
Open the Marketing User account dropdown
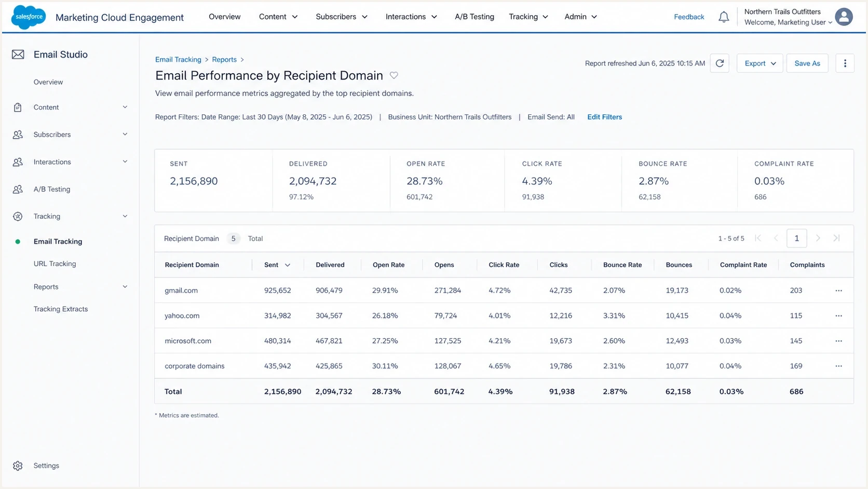point(788,22)
